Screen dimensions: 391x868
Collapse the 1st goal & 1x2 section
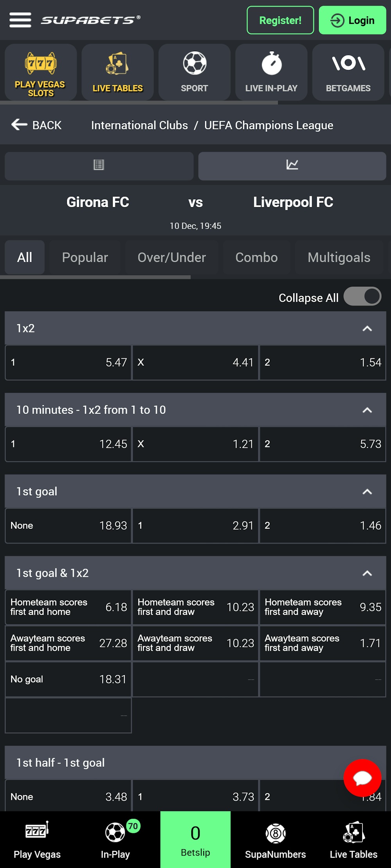tap(366, 573)
